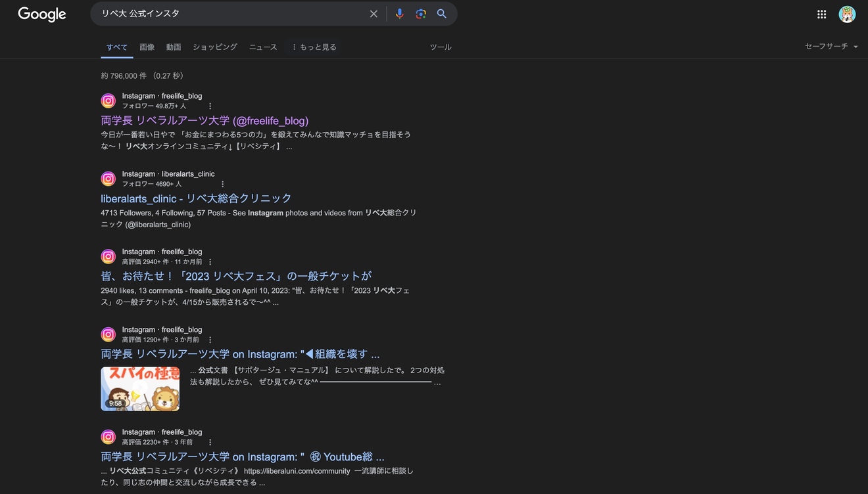Open three-dot menu next to 高評価 1290+ 件
This screenshot has width=868, height=494.
210,340
